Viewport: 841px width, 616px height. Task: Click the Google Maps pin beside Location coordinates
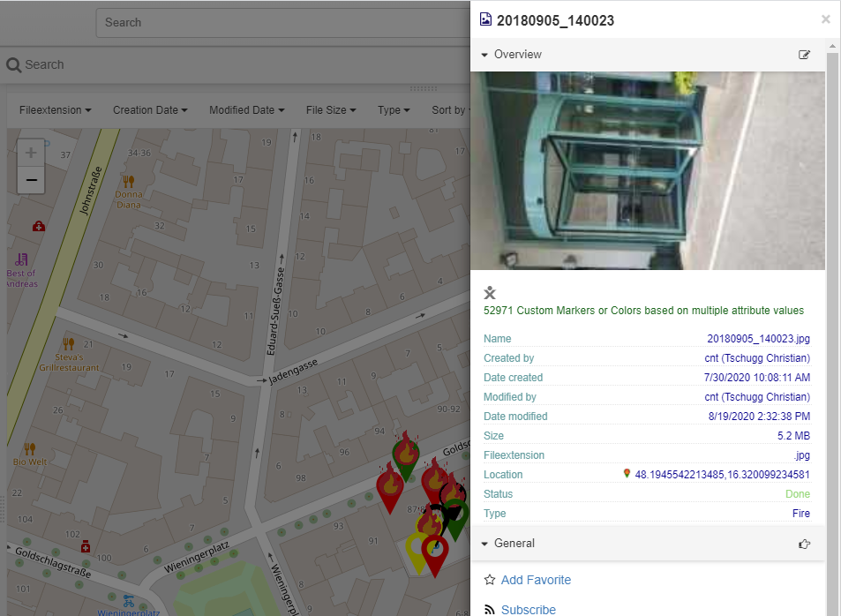pyautogui.click(x=627, y=475)
